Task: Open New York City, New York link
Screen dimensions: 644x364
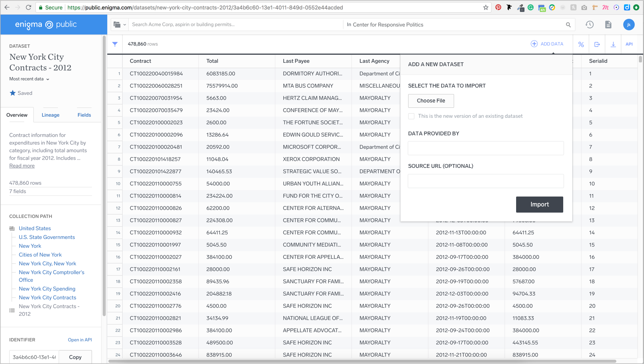Action: point(47,263)
